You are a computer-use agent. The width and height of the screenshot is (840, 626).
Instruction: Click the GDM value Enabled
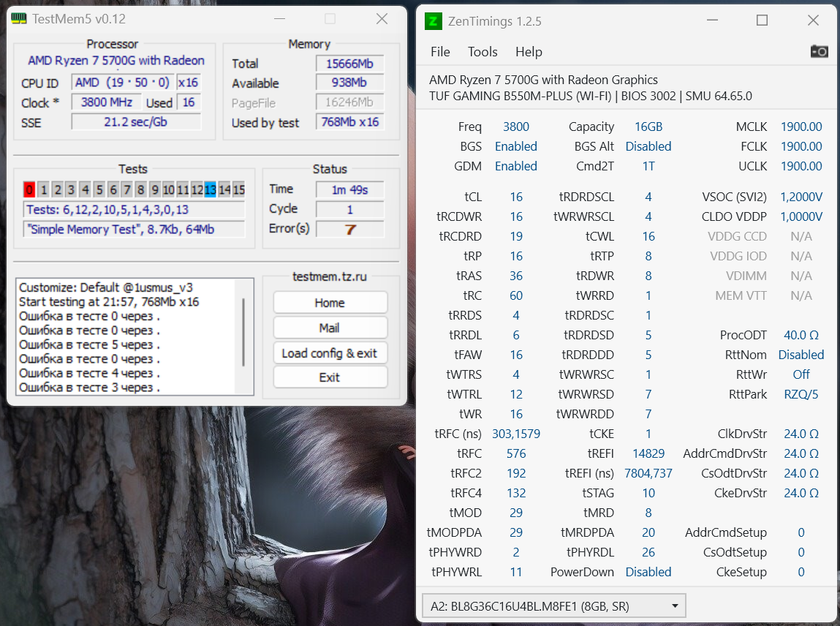(x=516, y=166)
